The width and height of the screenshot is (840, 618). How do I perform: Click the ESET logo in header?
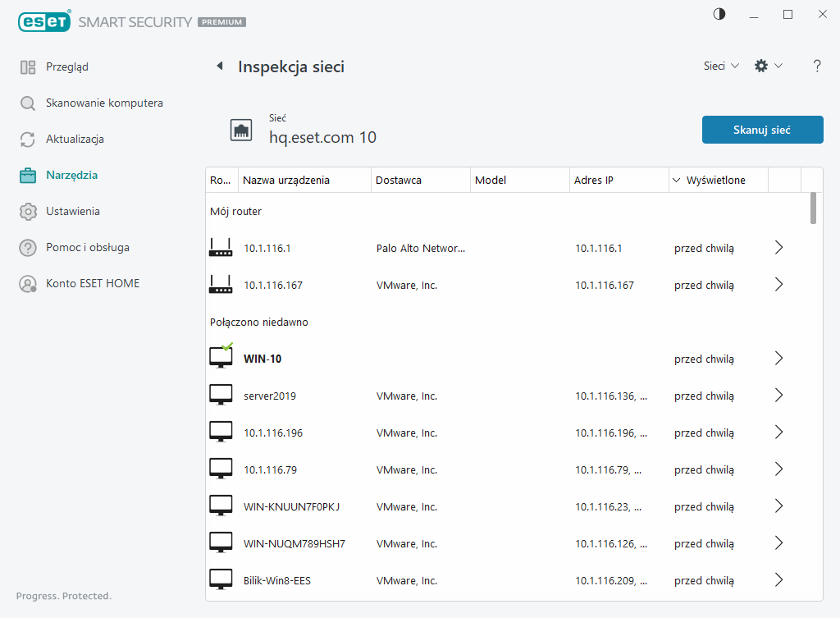43,22
